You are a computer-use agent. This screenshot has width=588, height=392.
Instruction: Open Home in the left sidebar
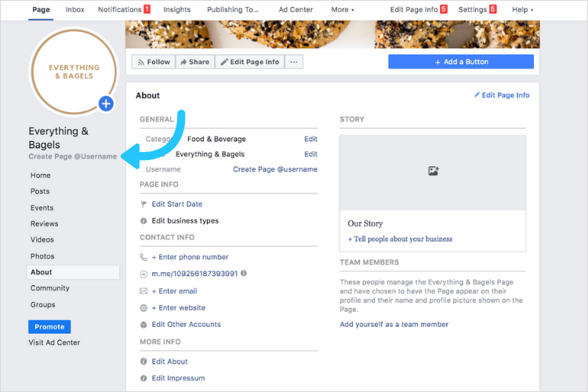click(41, 176)
